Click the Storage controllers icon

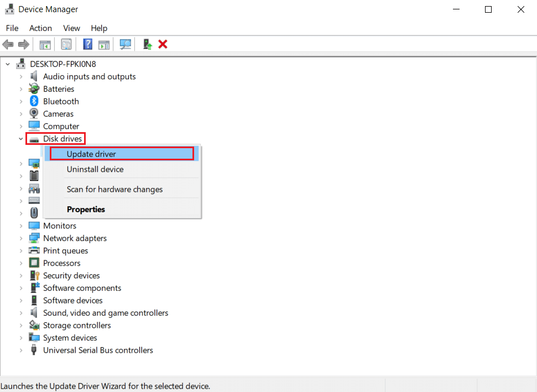tap(34, 325)
